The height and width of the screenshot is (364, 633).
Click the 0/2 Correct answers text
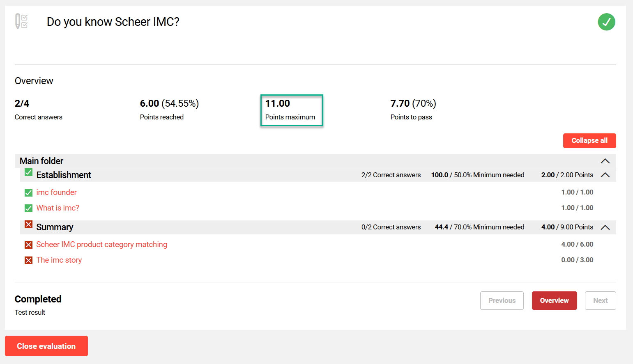tap(391, 227)
